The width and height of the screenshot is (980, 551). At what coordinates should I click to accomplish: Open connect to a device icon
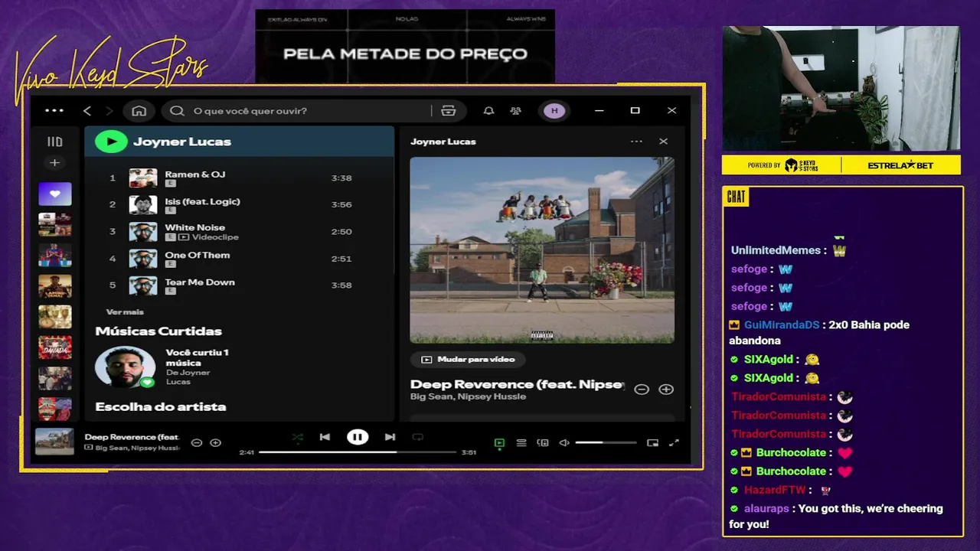[543, 442]
